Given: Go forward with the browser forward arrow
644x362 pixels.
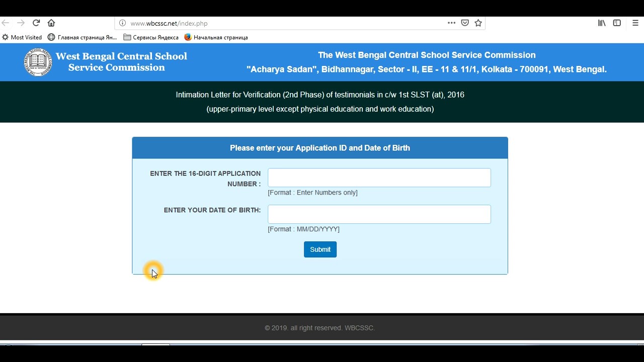Looking at the screenshot, I should (21, 23).
